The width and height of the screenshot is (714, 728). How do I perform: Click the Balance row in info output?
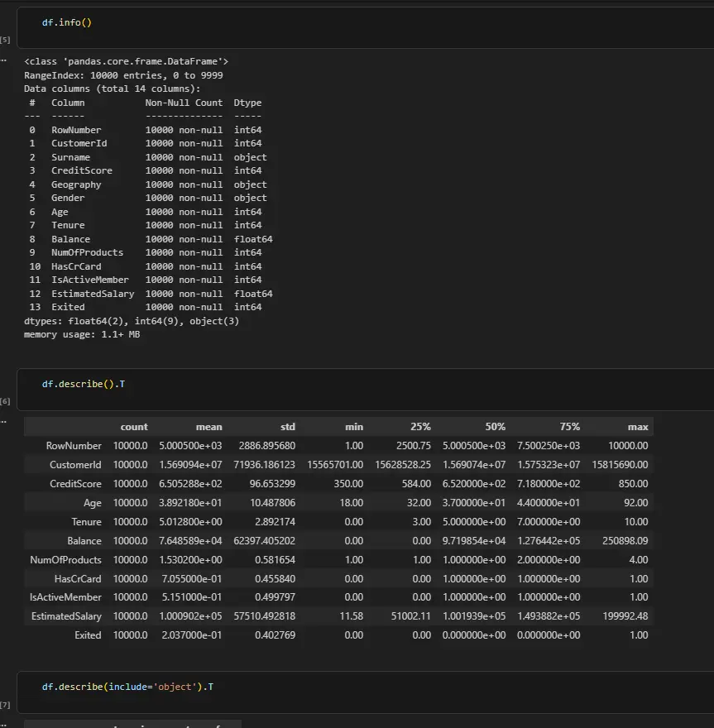click(x=151, y=239)
